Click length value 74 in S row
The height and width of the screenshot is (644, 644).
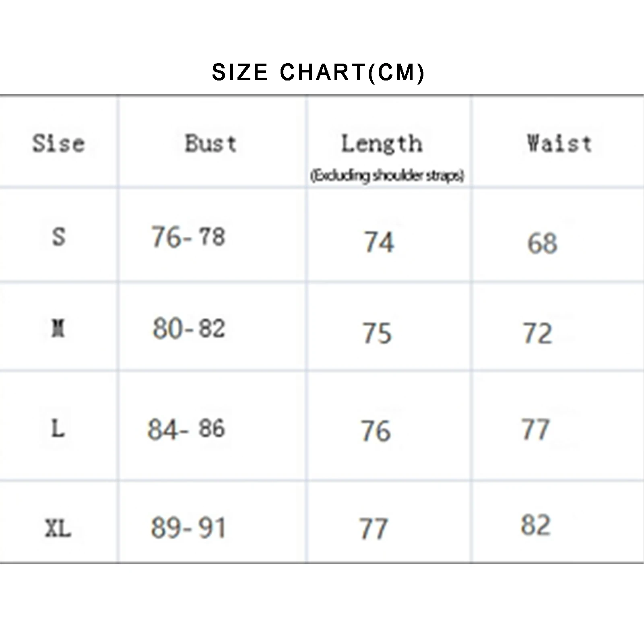[379, 242]
